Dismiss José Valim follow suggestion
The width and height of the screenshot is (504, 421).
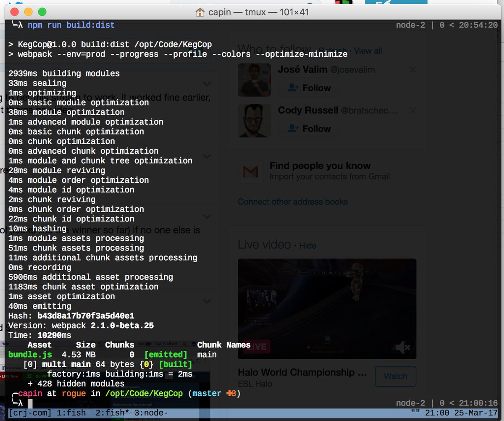(412, 70)
